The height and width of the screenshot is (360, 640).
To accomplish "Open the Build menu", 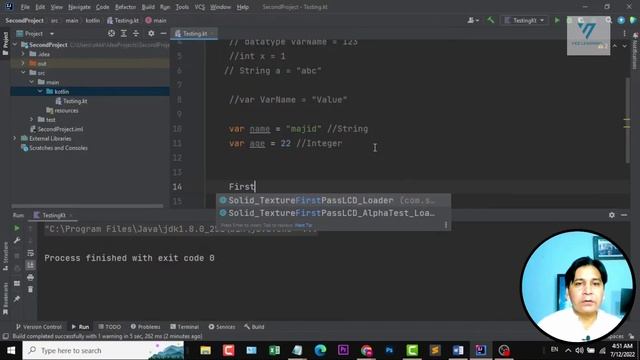I will point(148,7).
